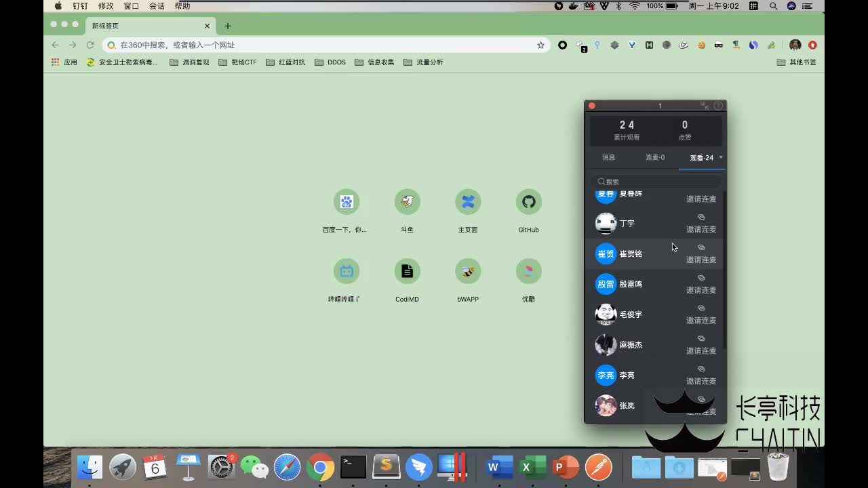Focus the Chrome address bar

click(x=325, y=45)
